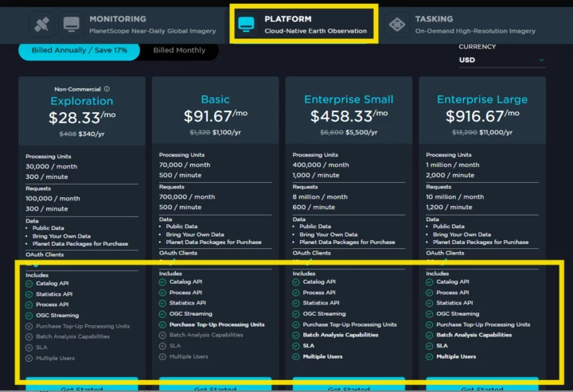Click Enterprise Small's Batch Analysis Capabilities text
Viewport: 573px width, 392px height.
click(341, 335)
